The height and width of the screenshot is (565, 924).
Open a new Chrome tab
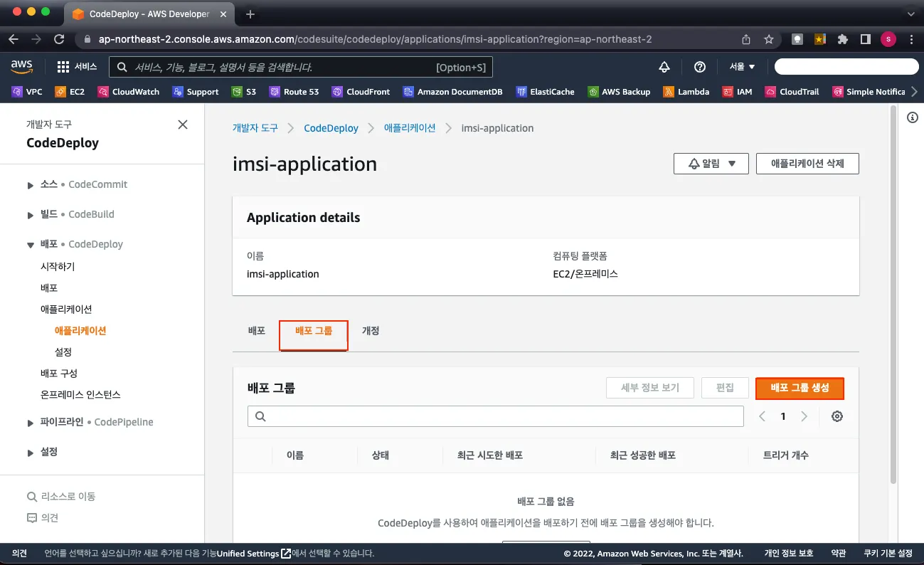tap(250, 14)
